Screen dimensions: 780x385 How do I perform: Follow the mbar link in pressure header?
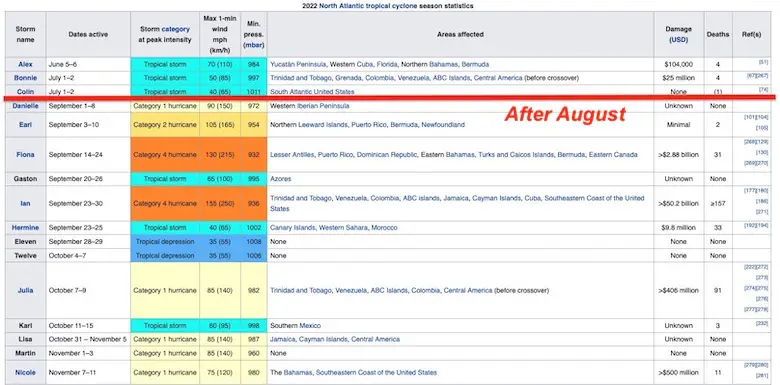pyautogui.click(x=254, y=45)
